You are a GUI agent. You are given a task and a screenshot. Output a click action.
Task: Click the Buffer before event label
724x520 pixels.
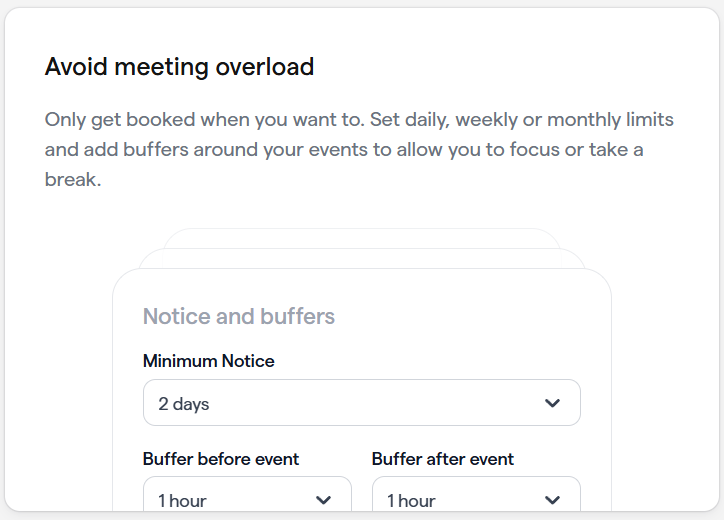tap(221, 459)
